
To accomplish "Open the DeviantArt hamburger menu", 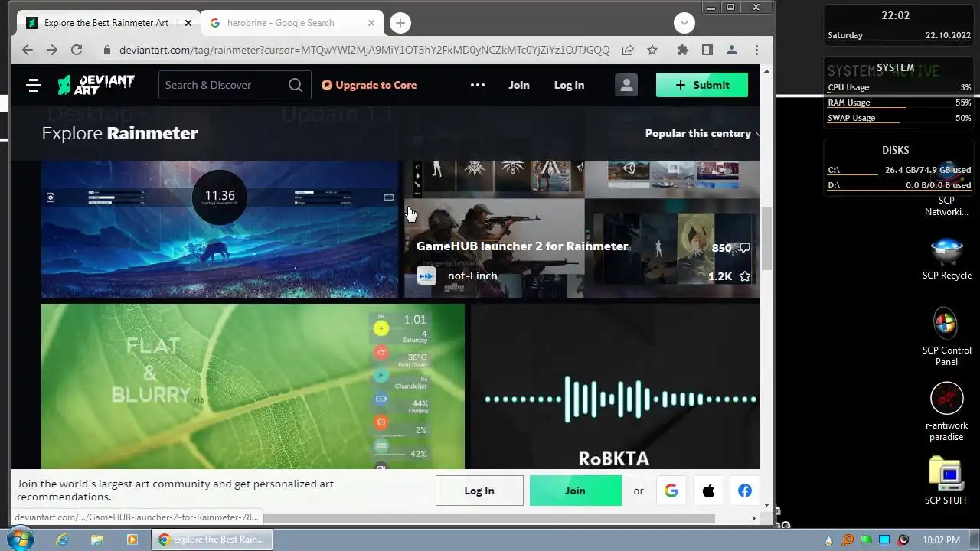I will click(33, 85).
